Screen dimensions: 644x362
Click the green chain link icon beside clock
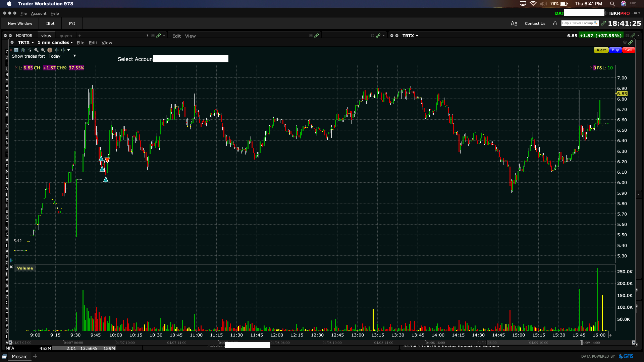pos(603,23)
